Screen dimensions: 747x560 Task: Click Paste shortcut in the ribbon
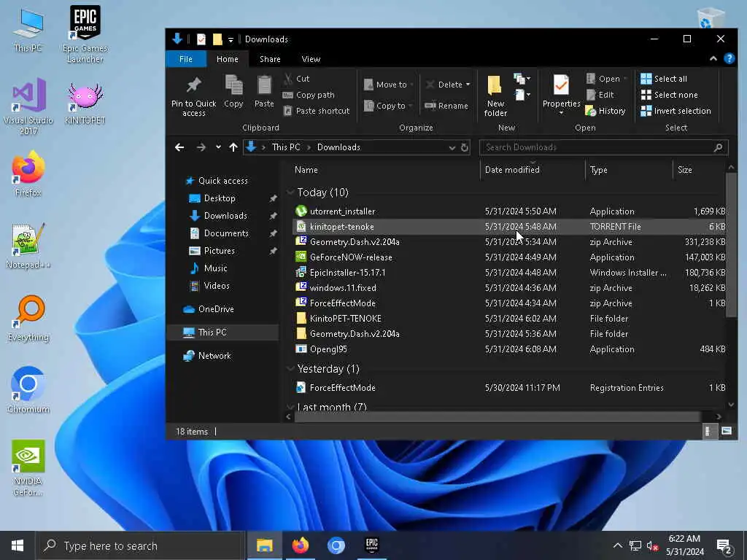tap(317, 111)
